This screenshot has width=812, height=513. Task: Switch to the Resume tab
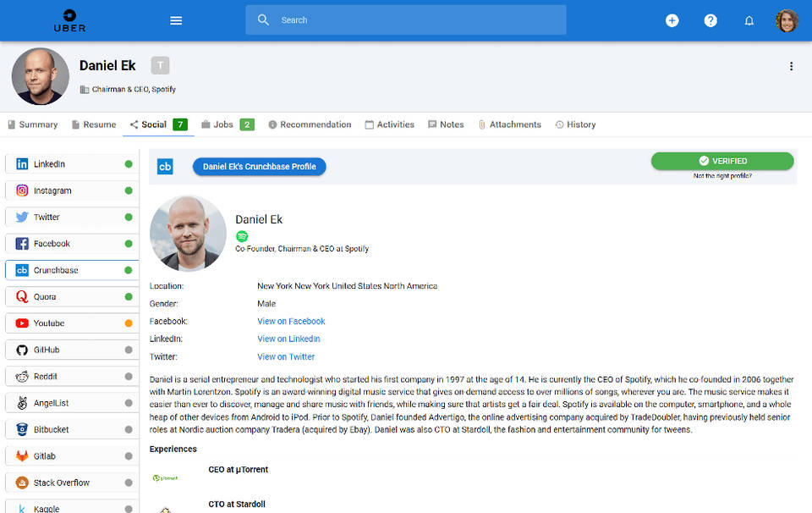click(93, 124)
